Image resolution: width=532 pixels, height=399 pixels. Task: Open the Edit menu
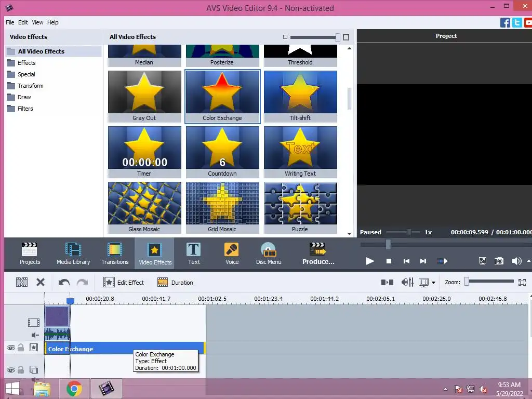tap(23, 22)
